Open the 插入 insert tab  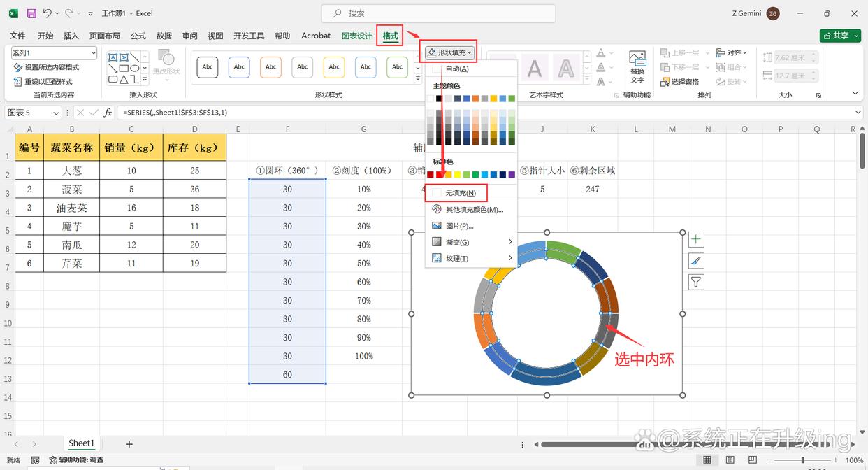(x=71, y=36)
